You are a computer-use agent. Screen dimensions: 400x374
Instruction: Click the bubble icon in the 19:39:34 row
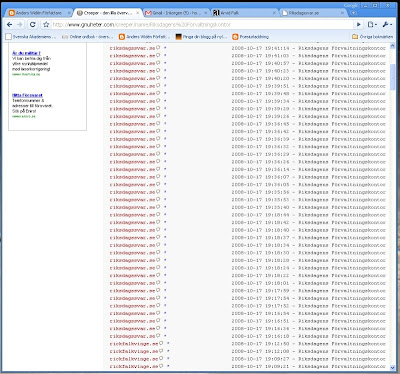[x=158, y=101]
